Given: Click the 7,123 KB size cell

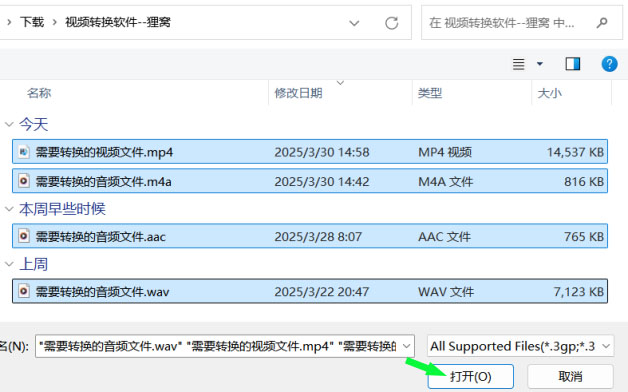Looking at the screenshot, I should coord(579,291).
